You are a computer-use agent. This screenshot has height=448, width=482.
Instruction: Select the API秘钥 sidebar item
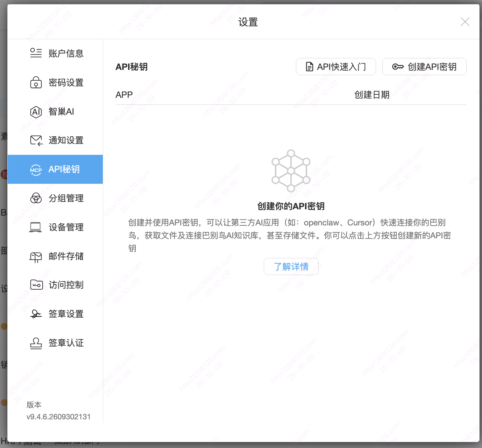[55, 169]
